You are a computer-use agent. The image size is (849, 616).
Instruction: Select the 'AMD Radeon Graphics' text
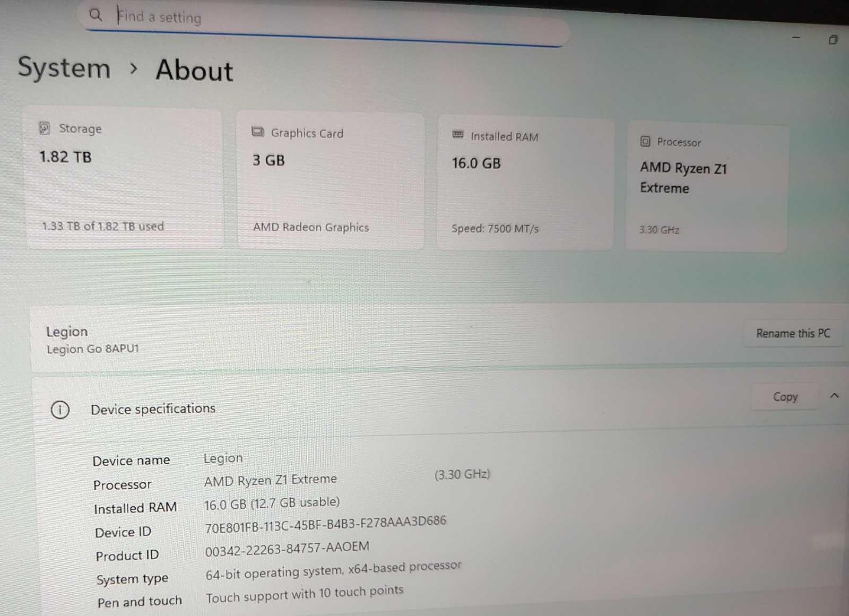[311, 227]
